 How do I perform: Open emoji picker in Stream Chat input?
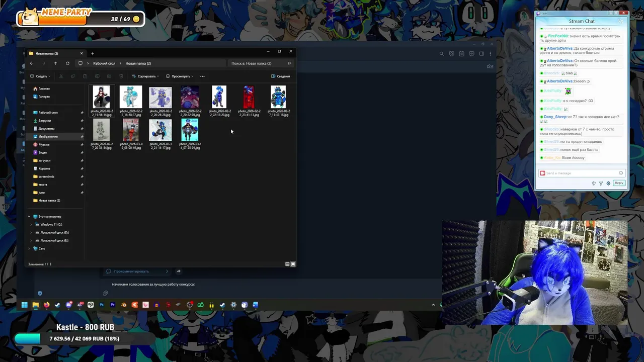(x=621, y=173)
